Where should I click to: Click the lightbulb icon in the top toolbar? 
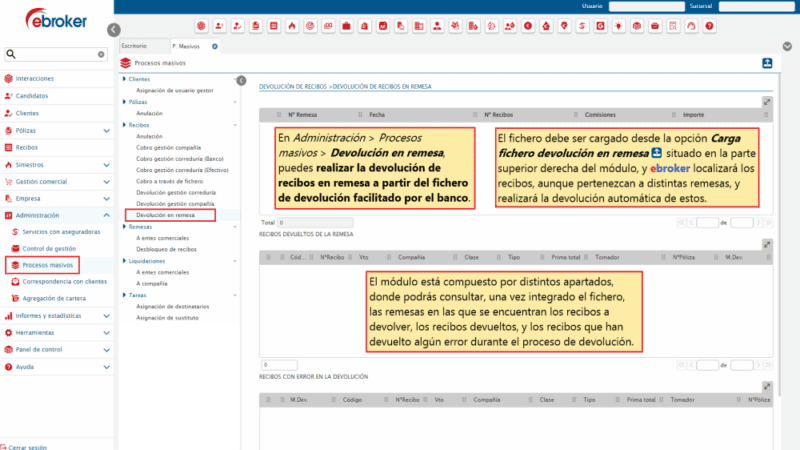pos(619,25)
